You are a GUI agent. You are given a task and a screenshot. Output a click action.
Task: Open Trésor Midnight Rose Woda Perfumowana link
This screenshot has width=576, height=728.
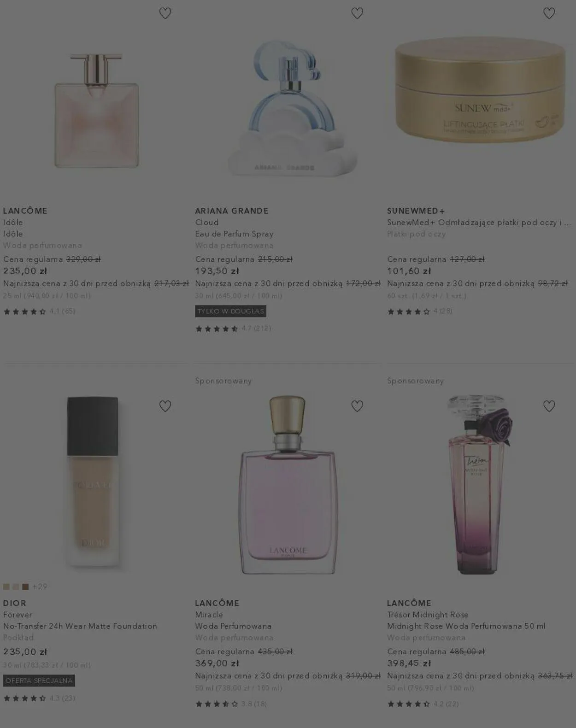(x=466, y=626)
